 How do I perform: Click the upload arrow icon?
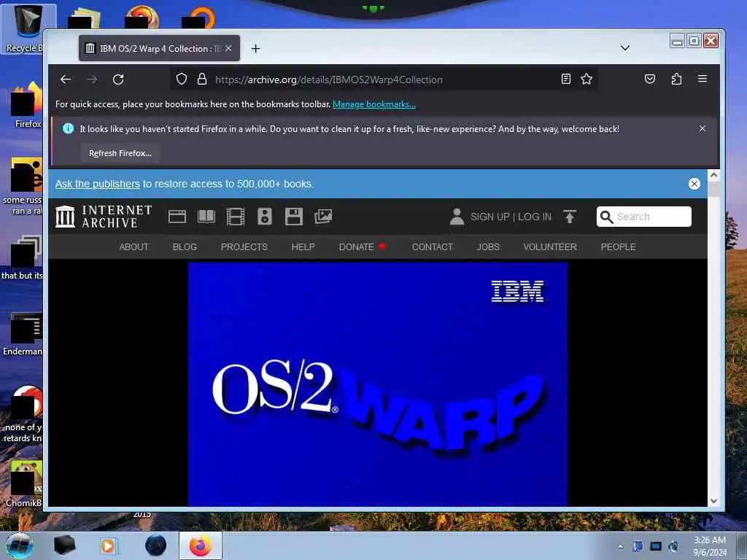coord(569,217)
